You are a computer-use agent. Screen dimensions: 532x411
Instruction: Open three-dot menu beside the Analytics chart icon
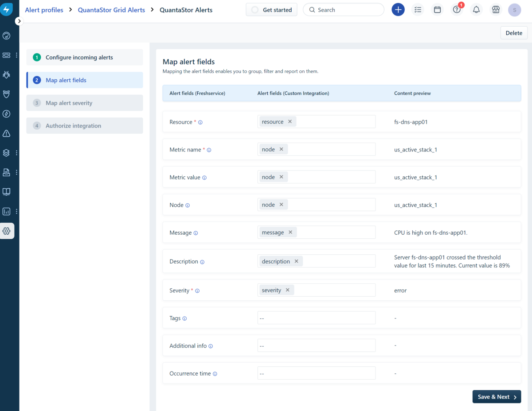[x=17, y=211]
